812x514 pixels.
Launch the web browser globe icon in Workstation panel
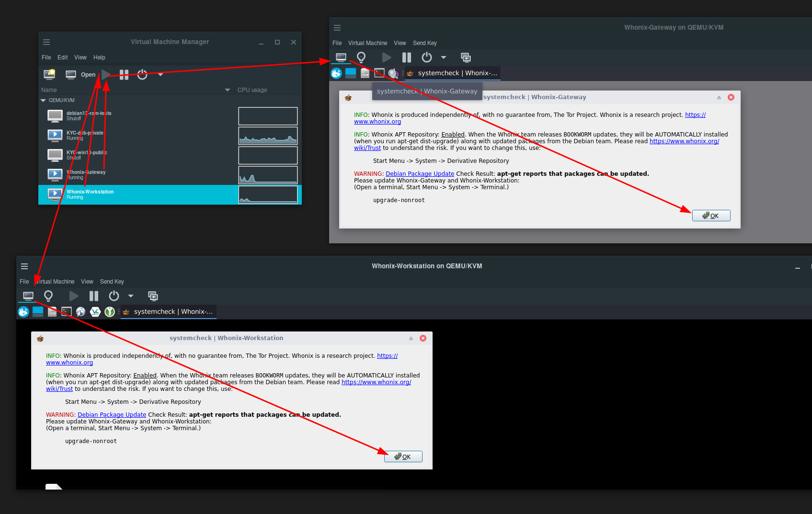80,312
